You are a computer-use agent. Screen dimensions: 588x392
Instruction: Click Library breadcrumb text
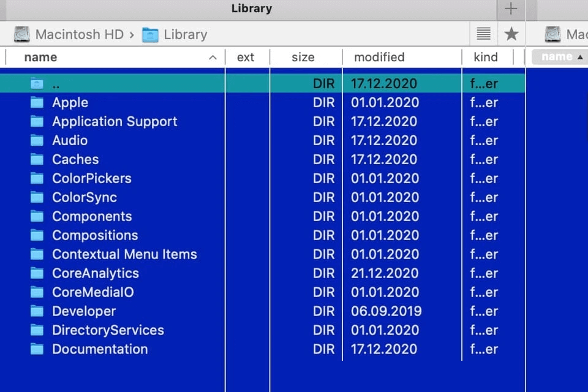185,34
